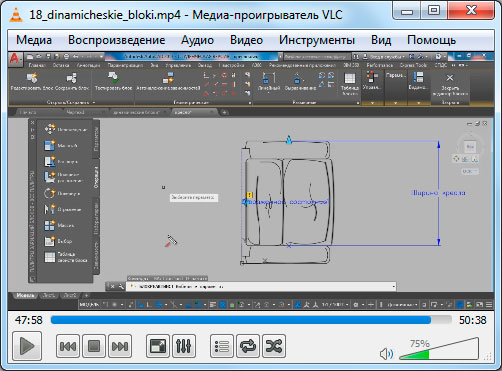The height and width of the screenshot is (371, 502).
Task: Open the Инструменты menu
Action: pyautogui.click(x=317, y=40)
